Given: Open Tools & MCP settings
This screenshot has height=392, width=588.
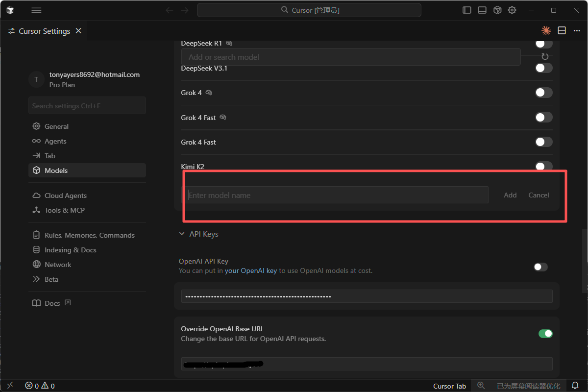Looking at the screenshot, I should pyautogui.click(x=87, y=210).
